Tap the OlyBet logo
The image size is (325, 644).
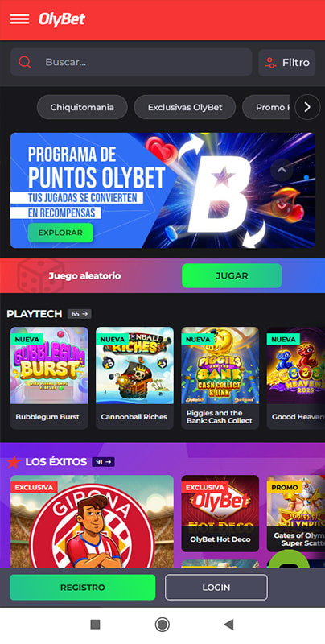pyautogui.click(x=62, y=19)
